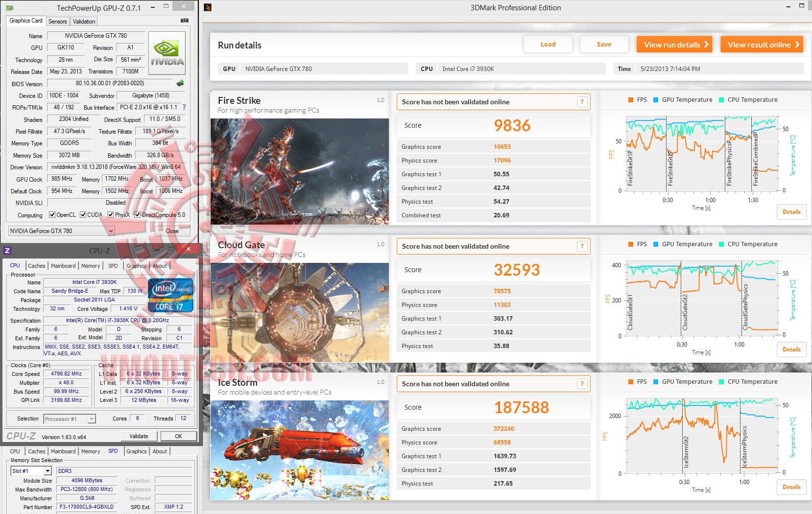Click the GPU-Z Name field showing NVIDIA GeForce GTX 780

[x=96, y=36]
